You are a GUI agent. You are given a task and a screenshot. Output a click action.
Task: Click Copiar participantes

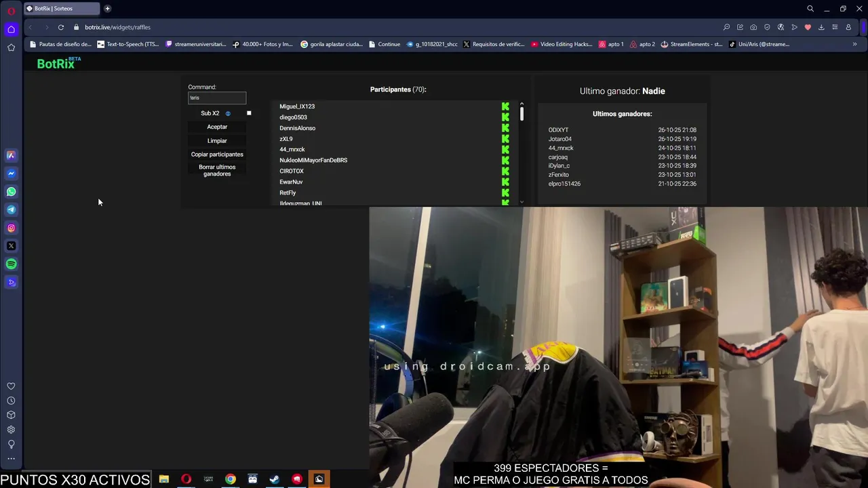pos(217,154)
